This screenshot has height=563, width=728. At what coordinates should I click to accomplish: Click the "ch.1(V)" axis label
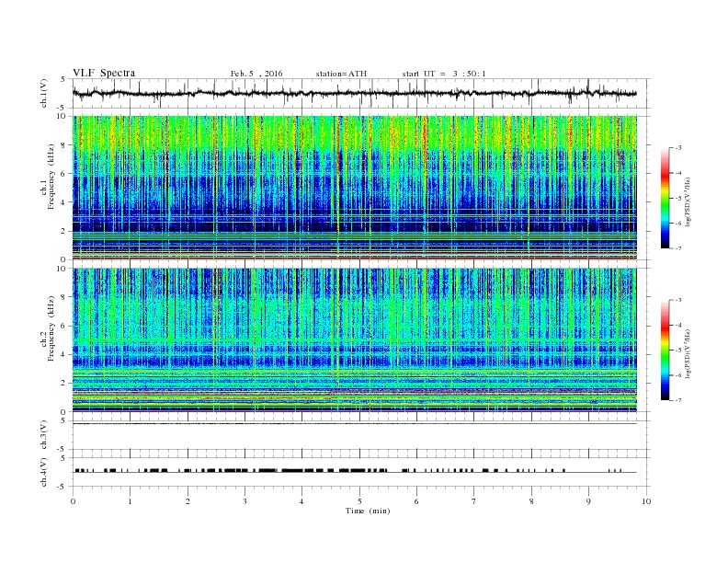pos(44,93)
